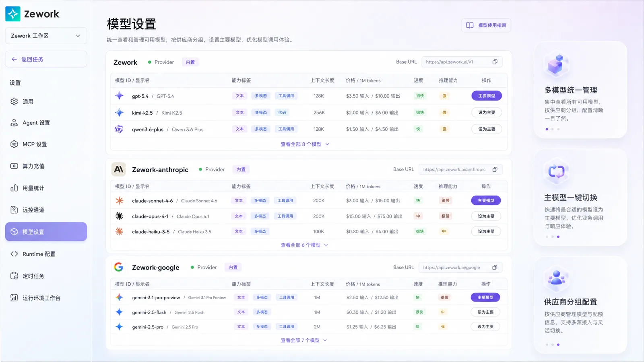This screenshot has width=644, height=362.
Task: Set kimi-k2.5 as main model
Action: tap(487, 113)
